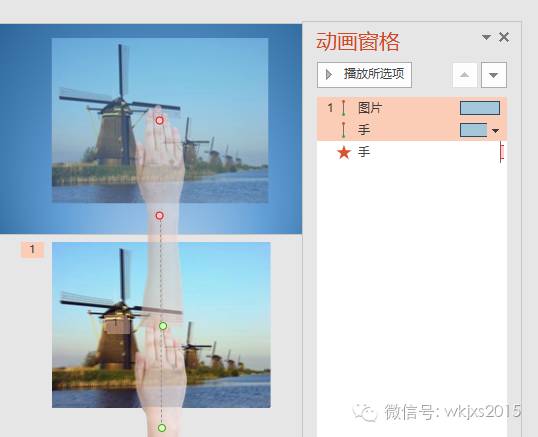Viewport: 538px width, 437px height.
Task: Click the 动画窗格 pane title
Action: 358,42
